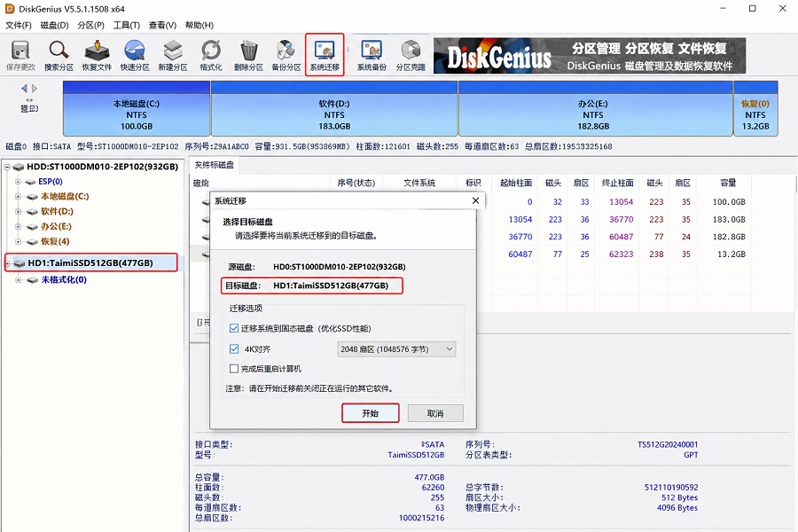Expand the 恢复(4) tree node
Image resolution: width=798 pixels, height=532 pixels.
[x=19, y=241]
